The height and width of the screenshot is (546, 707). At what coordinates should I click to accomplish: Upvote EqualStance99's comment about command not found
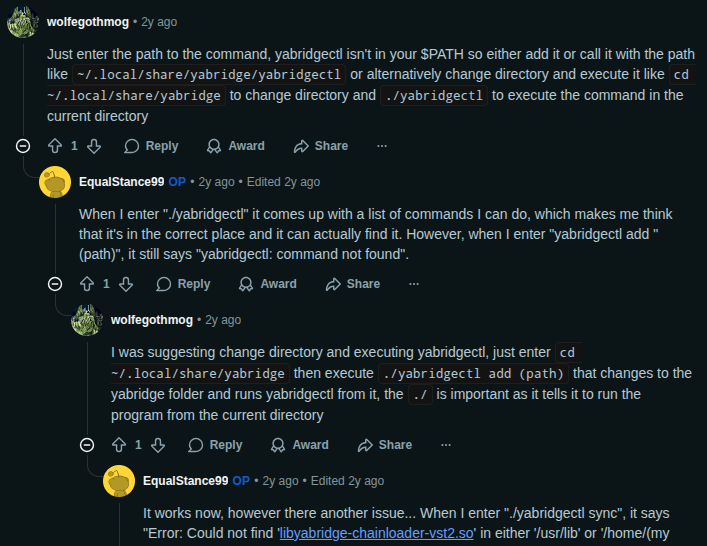pyautogui.click(x=87, y=284)
